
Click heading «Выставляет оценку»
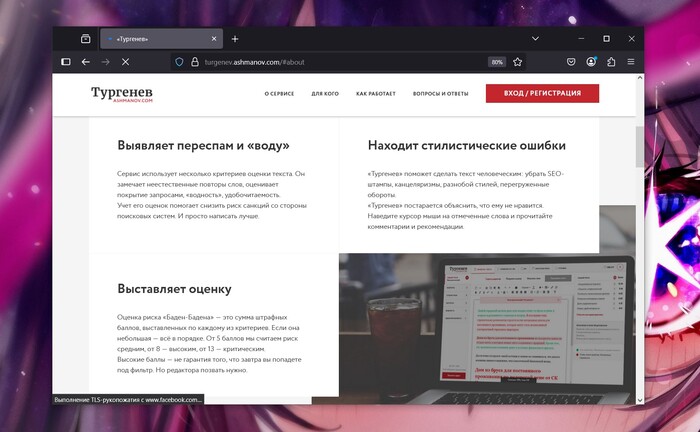click(x=175, y=289)
